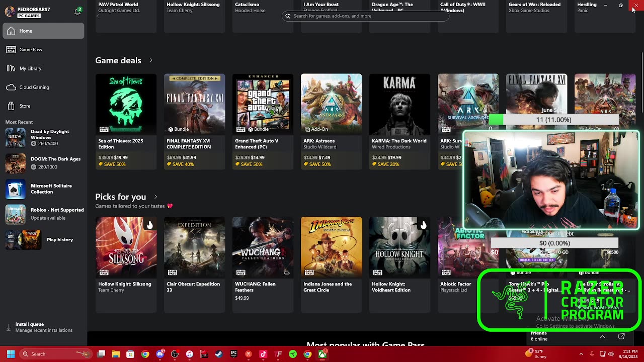Open KARMA: The Dark World deal

click(399, 121)
